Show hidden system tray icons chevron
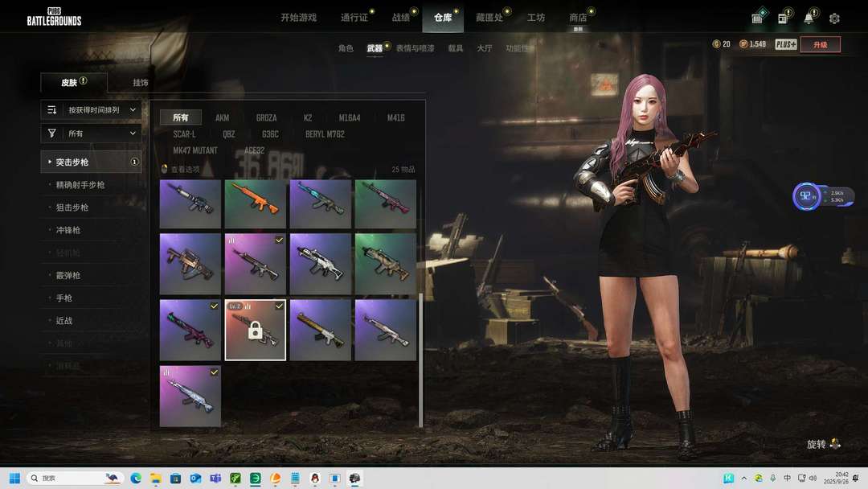This screenshot has height=489, width=868. (743, 478)
